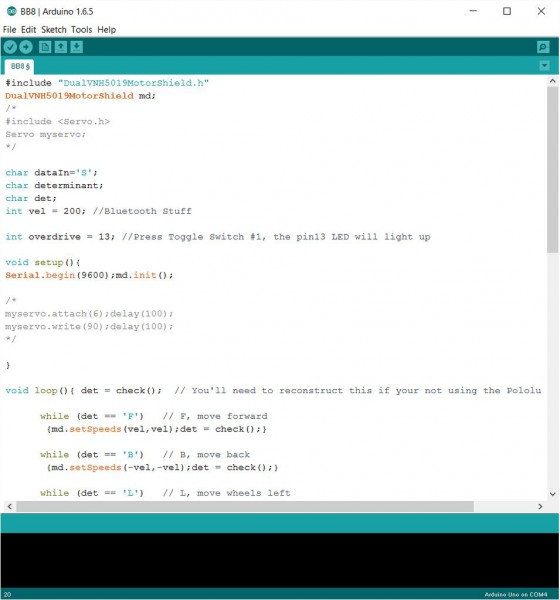Open the Tools menu

coord(82,29)
